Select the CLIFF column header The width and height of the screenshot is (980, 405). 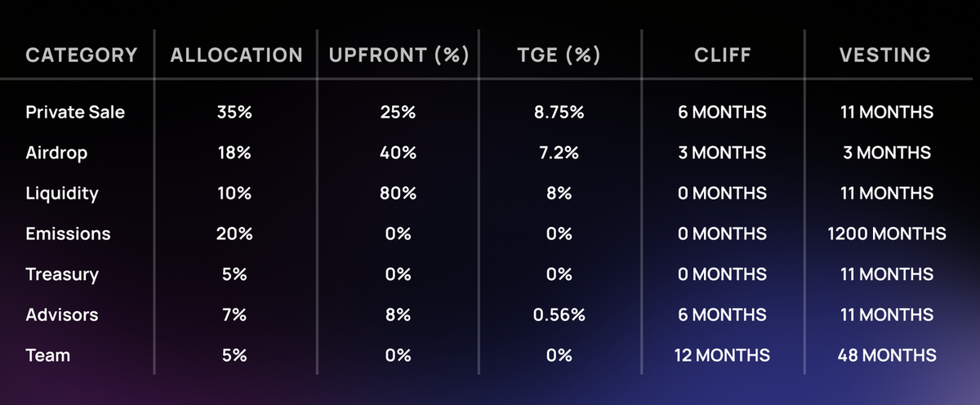721,56
